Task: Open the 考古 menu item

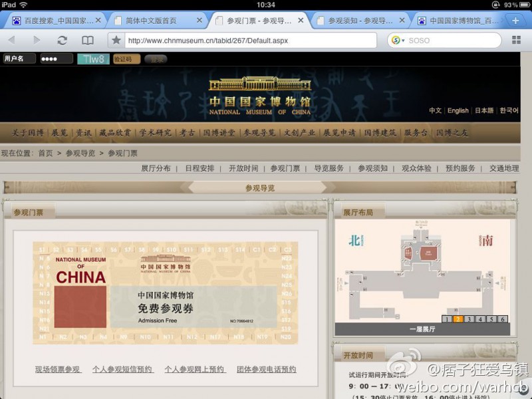Action: [x=188, y=132]
